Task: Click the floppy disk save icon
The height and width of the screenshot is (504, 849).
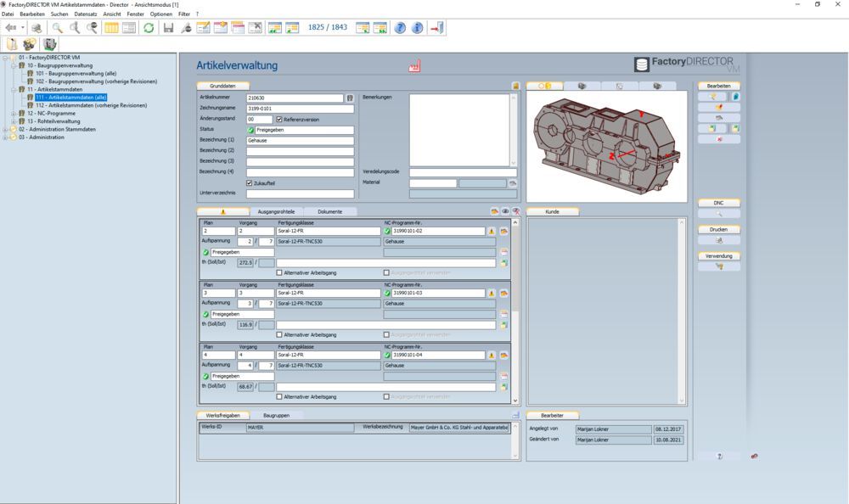Action: click(168, 28)
